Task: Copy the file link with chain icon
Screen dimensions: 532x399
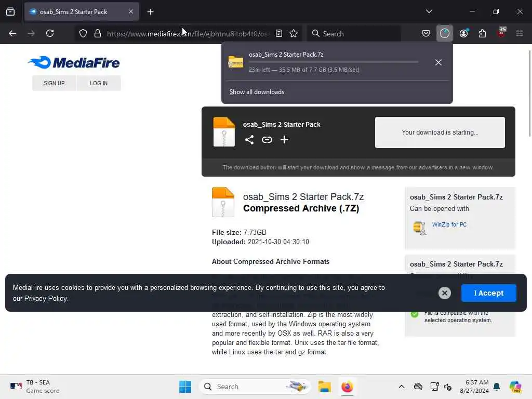Action: (267, 139)
